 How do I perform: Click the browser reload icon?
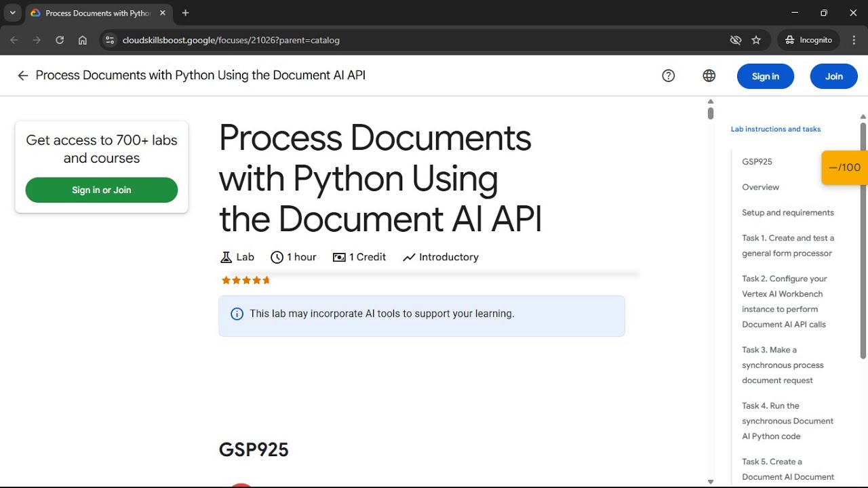(60, 40)
